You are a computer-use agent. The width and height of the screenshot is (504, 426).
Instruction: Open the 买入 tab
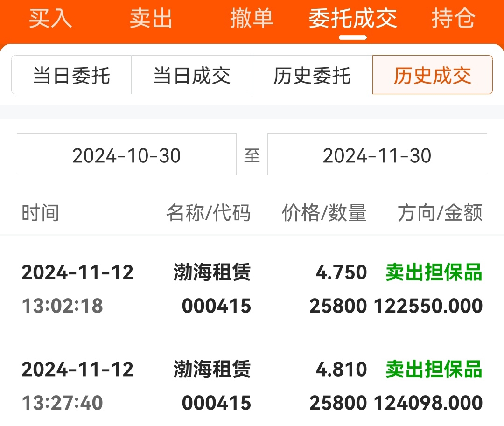pyautogui.click(x=50, y=18)
